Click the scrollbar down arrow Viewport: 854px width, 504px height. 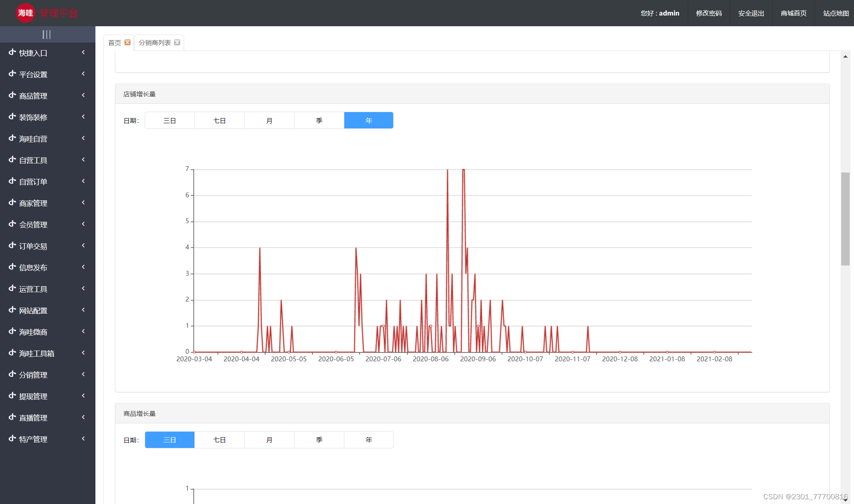coord(845,500)
